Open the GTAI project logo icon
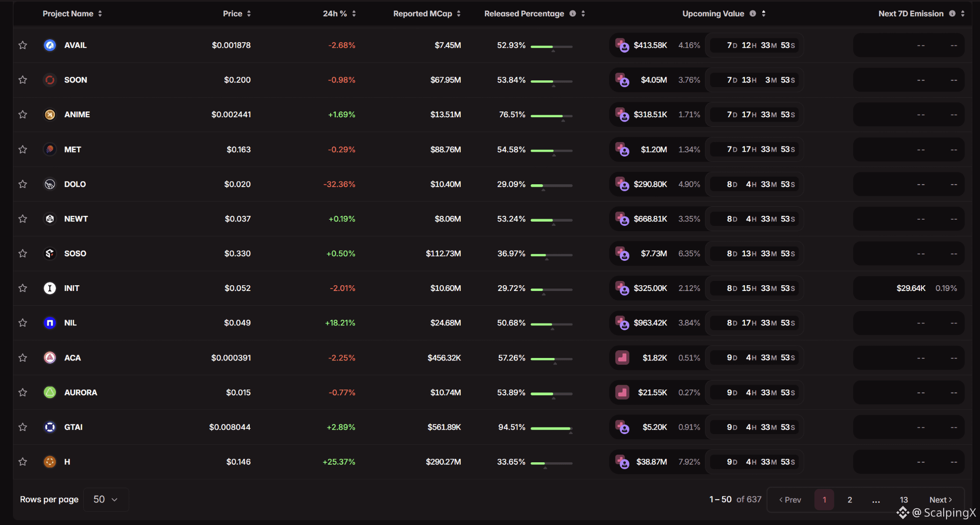This screenshot has width=980, height=525. pos(50,427)
